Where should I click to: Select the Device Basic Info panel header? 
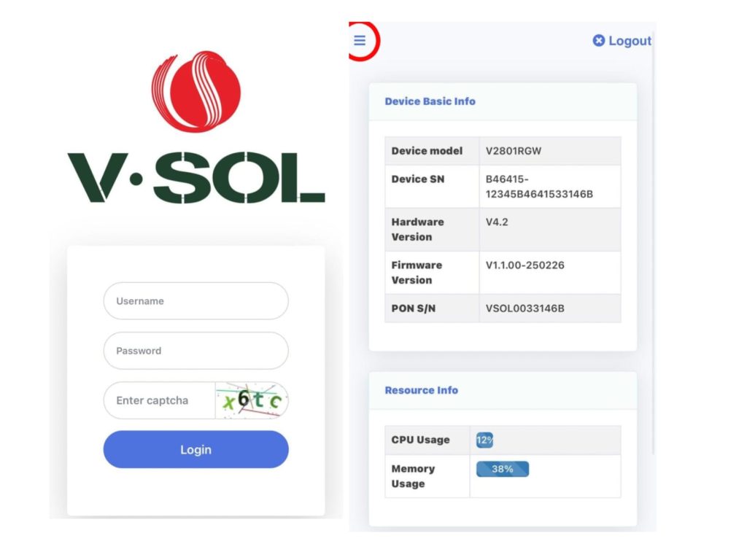[430, 101]
